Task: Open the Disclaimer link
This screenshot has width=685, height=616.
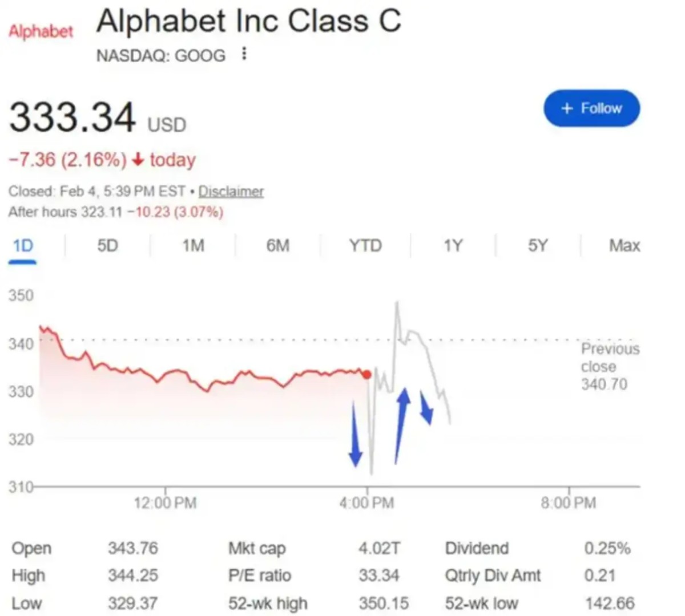Action: point(231,191)
